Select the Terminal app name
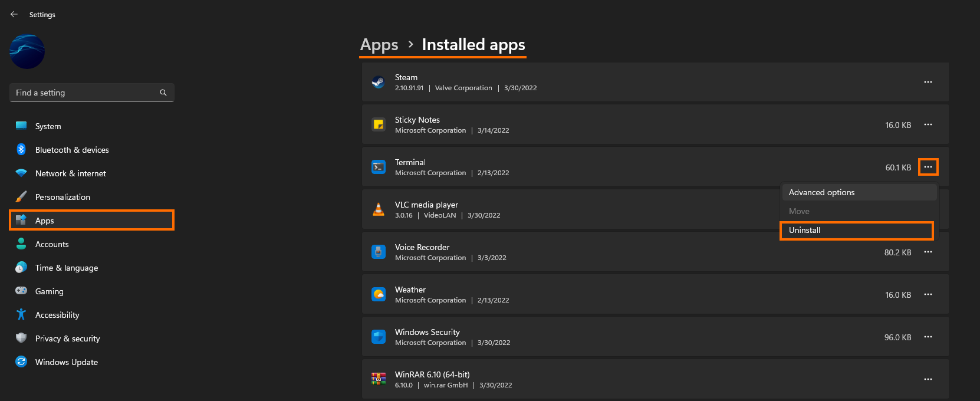980x401 pixels. coord(410,162)
